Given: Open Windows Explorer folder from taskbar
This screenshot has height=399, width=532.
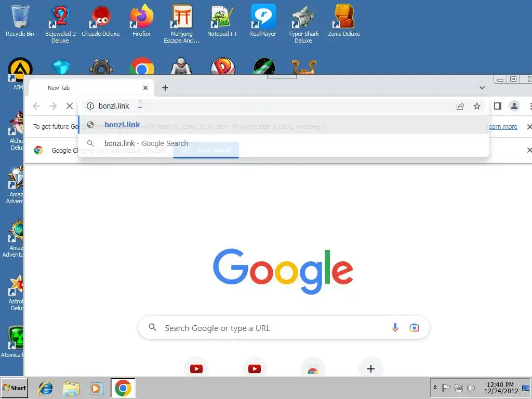Looking at the screenshot, I should coord(71,388).
